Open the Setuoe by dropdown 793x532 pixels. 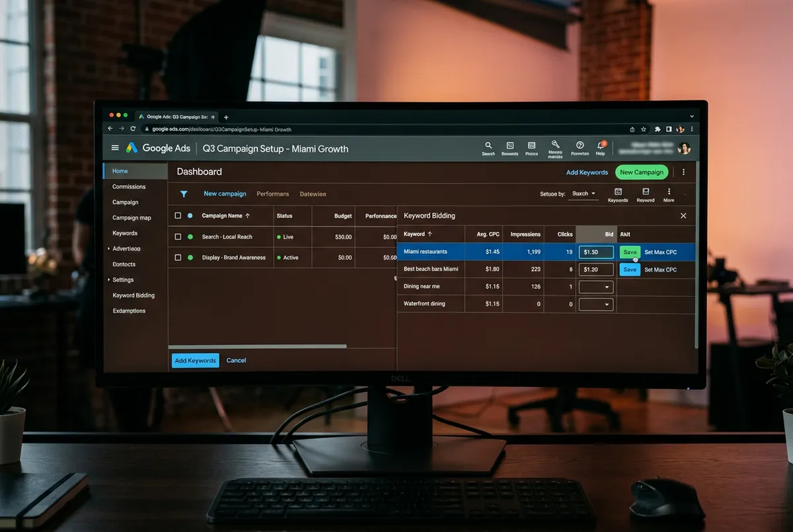584,194
